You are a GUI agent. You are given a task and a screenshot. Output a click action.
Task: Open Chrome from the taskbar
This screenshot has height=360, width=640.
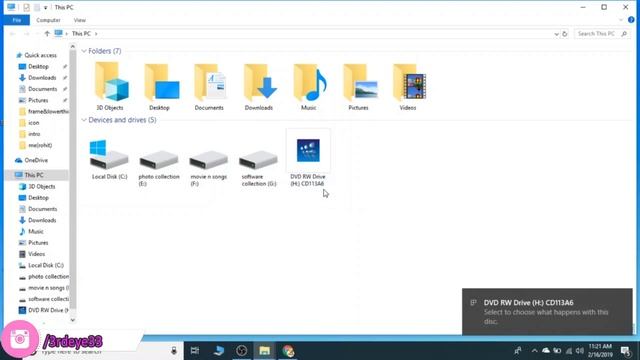click(x=288, y=351)
